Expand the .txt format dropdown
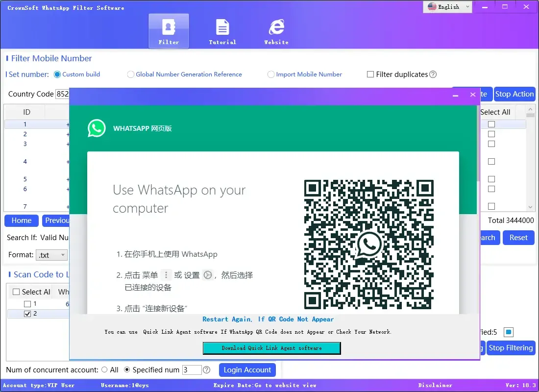Screen dimensions: 539x392 pyautogui.click(x=52, y=255)
